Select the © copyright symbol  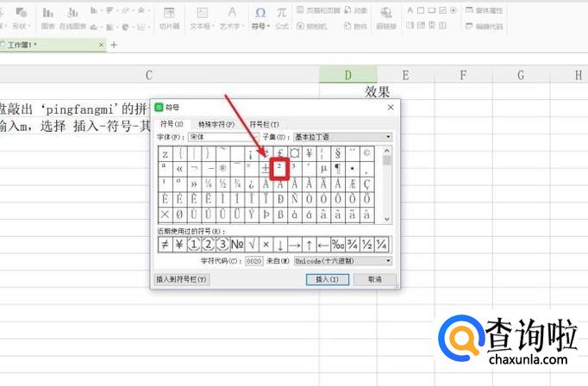tap(366, 153)
